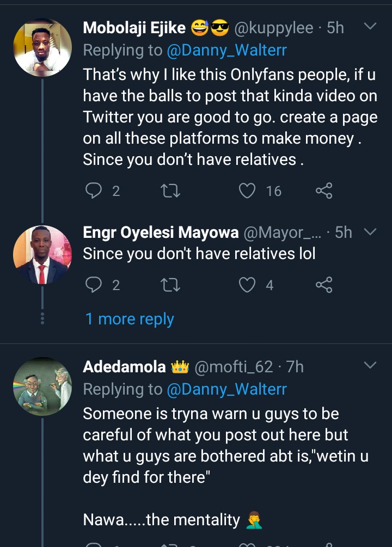Retweet Engr Oyelesi Mayowa's tweet
Image resolution: width=392 pixels, height=547 pixels.
coord(171,285)
